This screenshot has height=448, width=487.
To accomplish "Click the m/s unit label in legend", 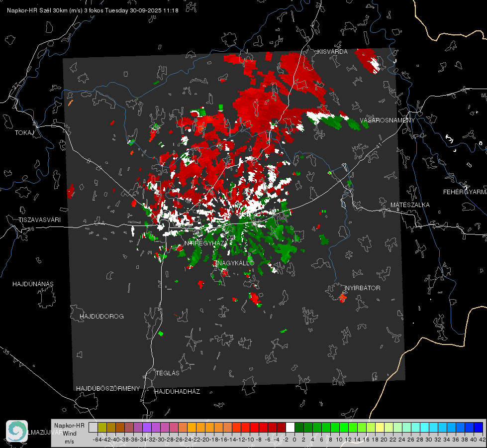I will pos(69,442).
